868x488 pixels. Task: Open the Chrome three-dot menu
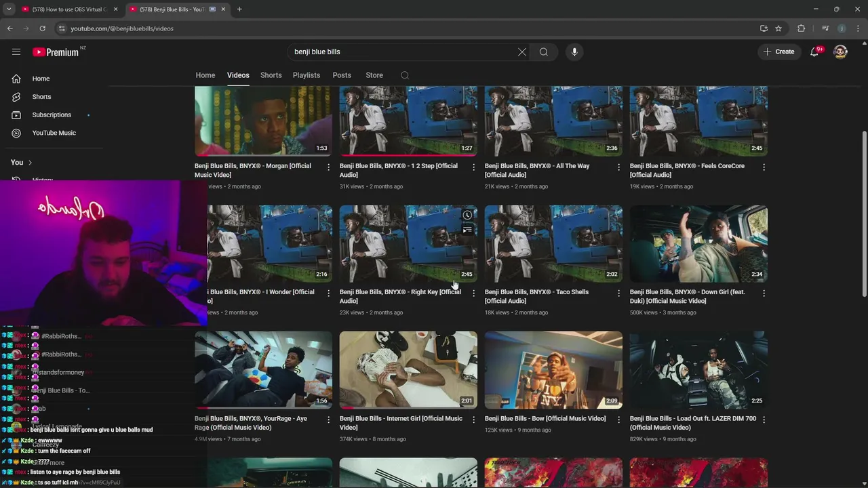tap(858, 28)
